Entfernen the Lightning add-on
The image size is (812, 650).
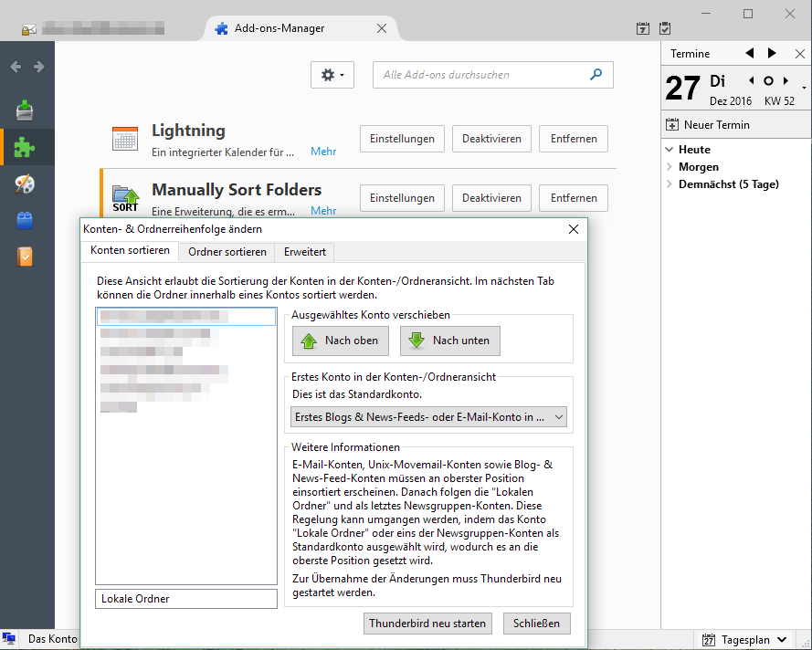pos(574,139)
